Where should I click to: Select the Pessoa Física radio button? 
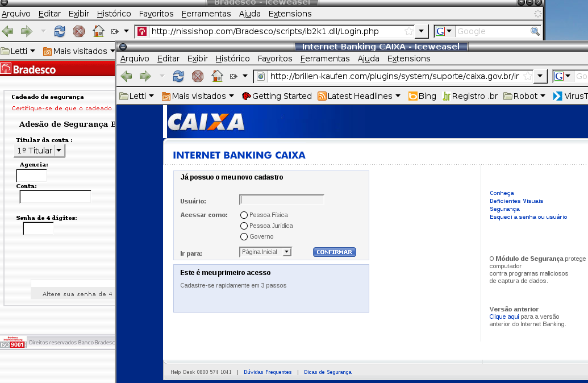244,215
